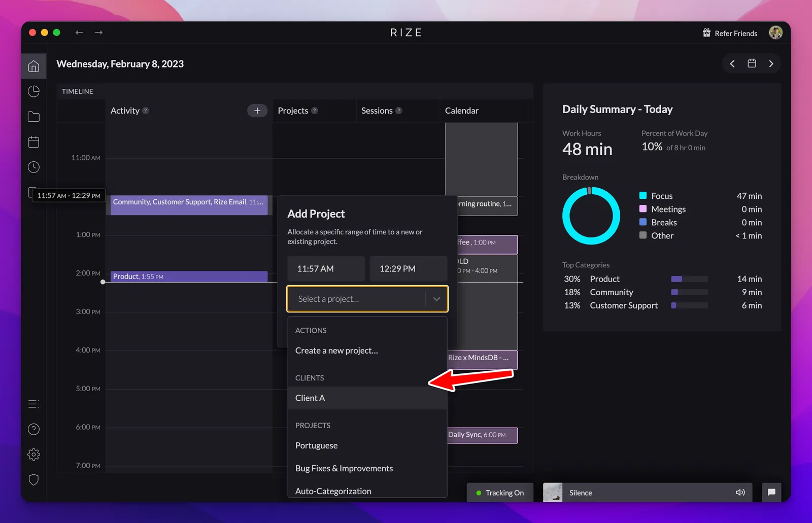
Task: Click the Other gray color swatch
Action: 643,235
